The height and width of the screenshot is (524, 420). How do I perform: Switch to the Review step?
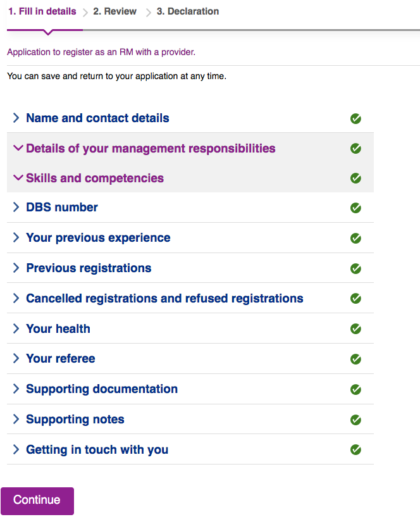pos(114,11)
